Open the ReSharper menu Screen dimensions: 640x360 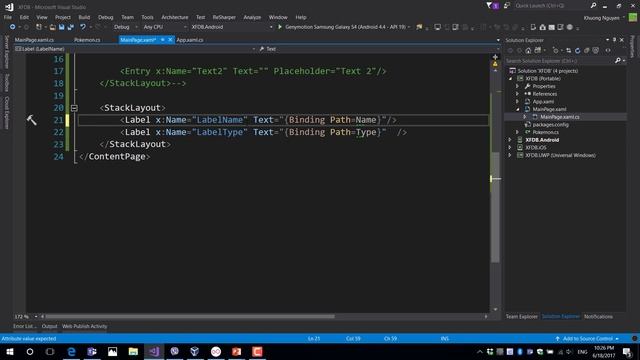tap(224, 17)
